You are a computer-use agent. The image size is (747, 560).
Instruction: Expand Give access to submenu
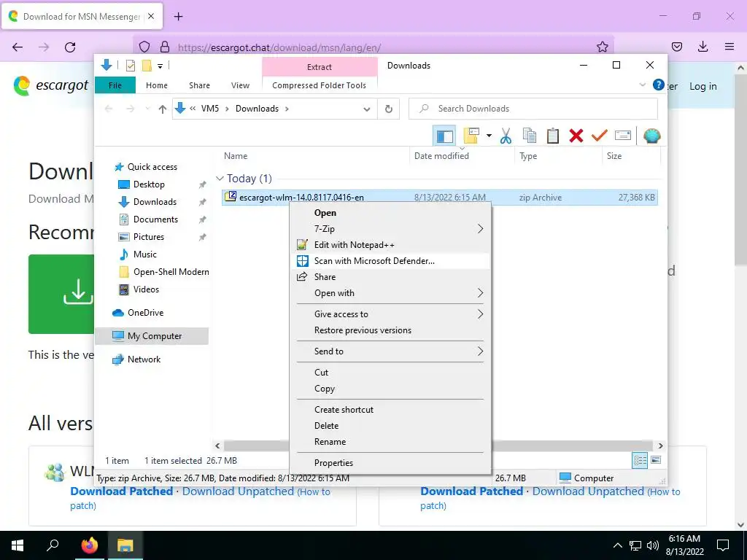pyautogui.click(x=390, y=314)
